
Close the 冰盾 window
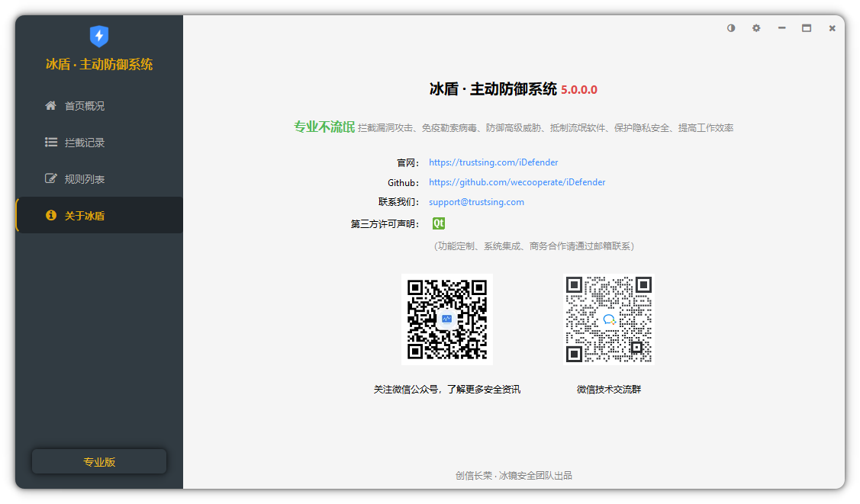(x=832, y=28)
